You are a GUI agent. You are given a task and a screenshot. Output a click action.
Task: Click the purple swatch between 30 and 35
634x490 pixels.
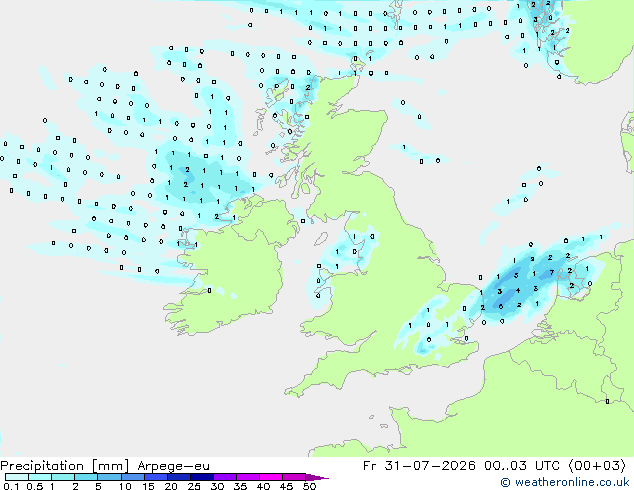pos(225,477)
